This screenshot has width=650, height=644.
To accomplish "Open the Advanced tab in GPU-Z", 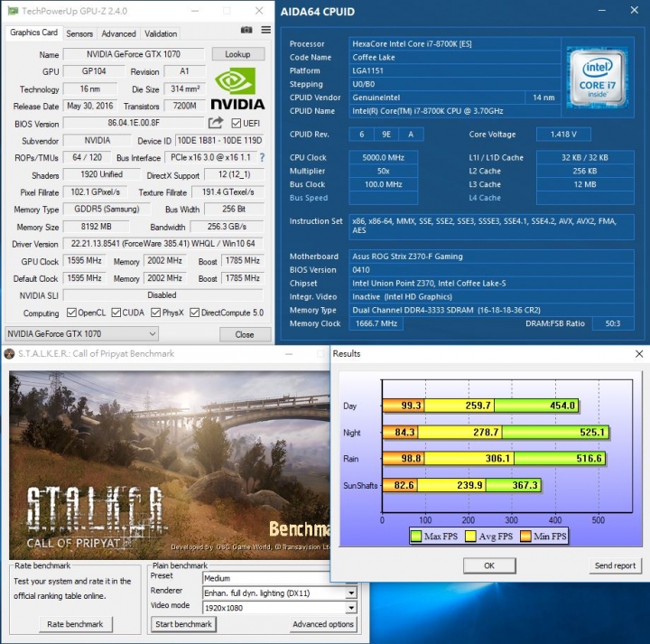I will [118, 33].
